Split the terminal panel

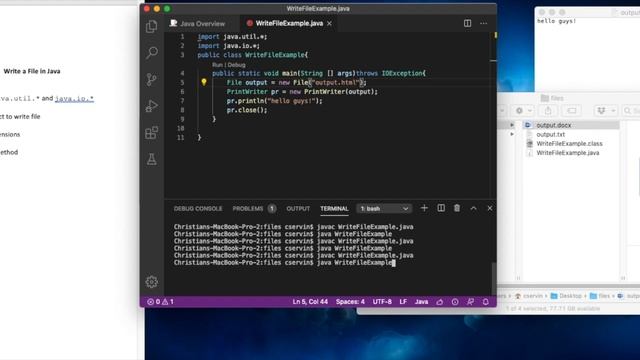coord(441,208)
